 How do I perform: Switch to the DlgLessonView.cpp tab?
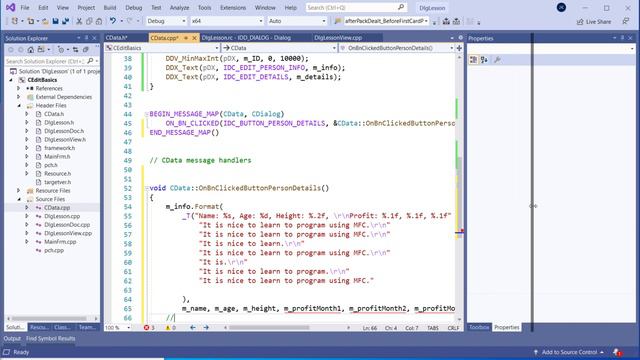pyautogui.click(x=338, y=38)
